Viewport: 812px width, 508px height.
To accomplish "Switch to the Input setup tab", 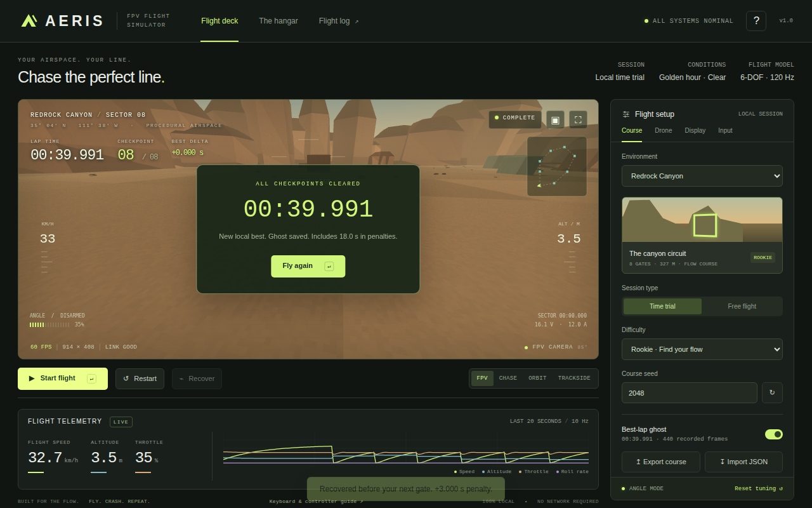I will tap(725, 131).
